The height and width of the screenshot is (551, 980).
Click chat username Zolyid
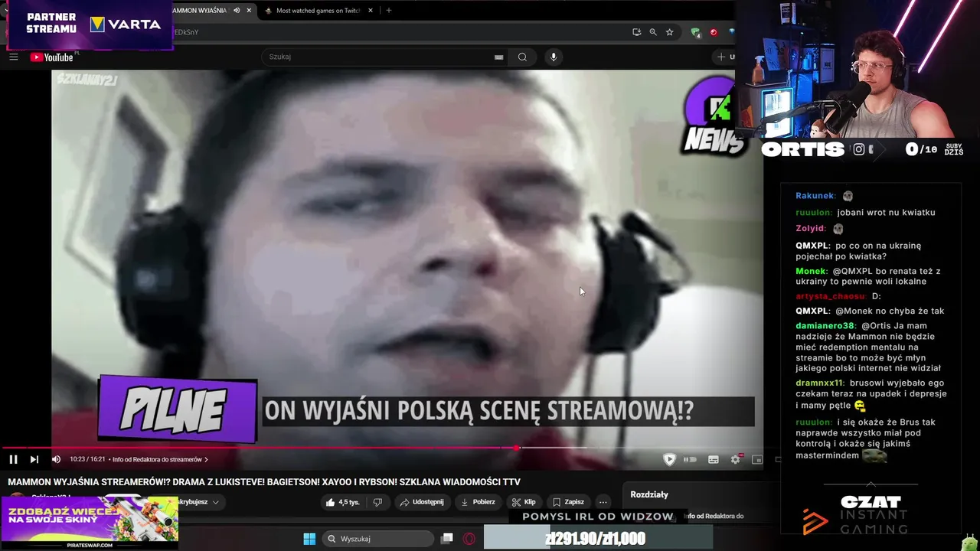pyautogui.click(x=811, y=228)
